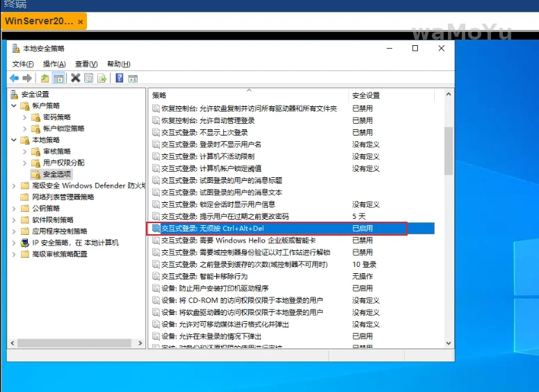Expand the 公钥策略 tree node
Image resolution: width=539 pixels, height=392 pixels.
(x=14, y=209)
